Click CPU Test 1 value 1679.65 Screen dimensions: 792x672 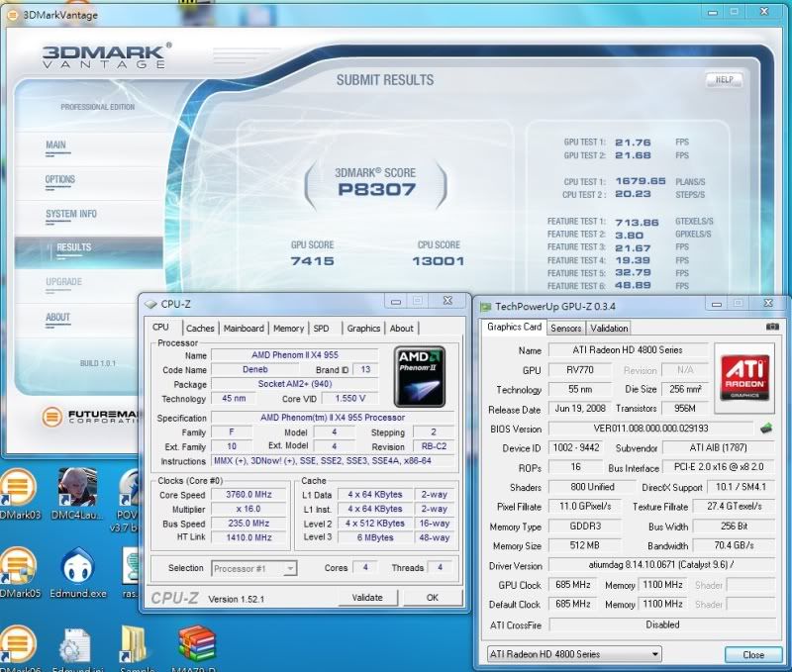tap(641, 181)
